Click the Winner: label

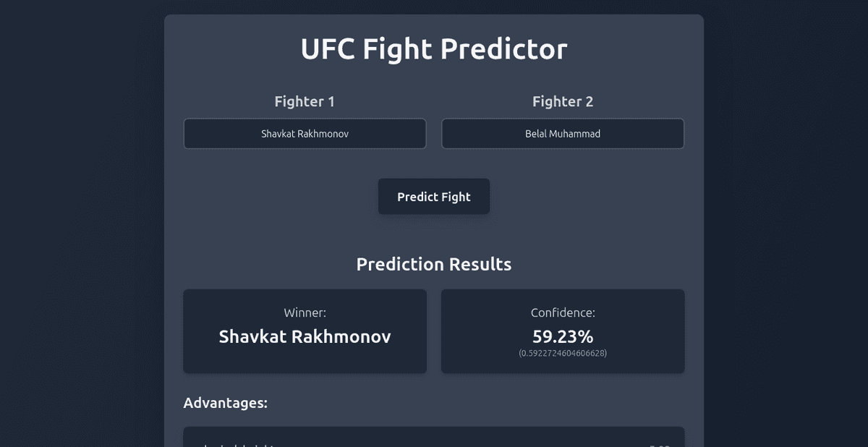coord(305,312)
